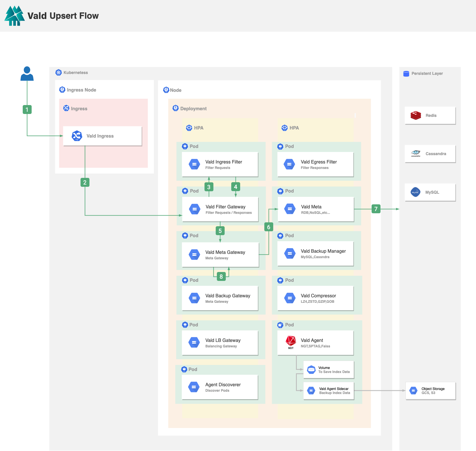
Task: Click the Vald Ingress label
Action: [x=100, y=136]
